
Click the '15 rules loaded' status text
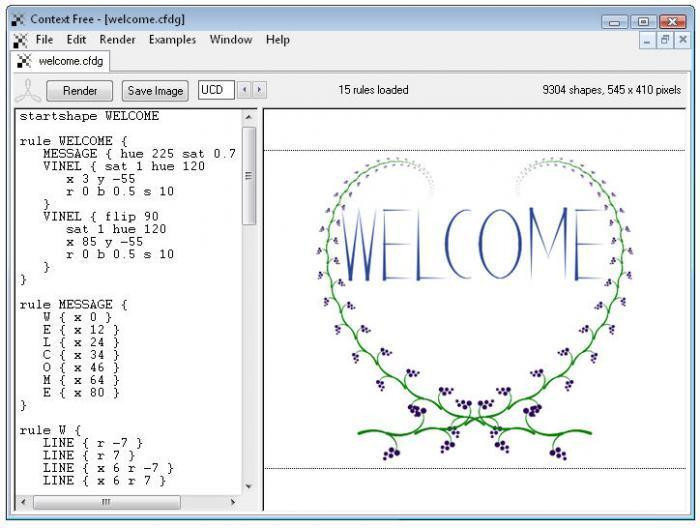[373, 90]
